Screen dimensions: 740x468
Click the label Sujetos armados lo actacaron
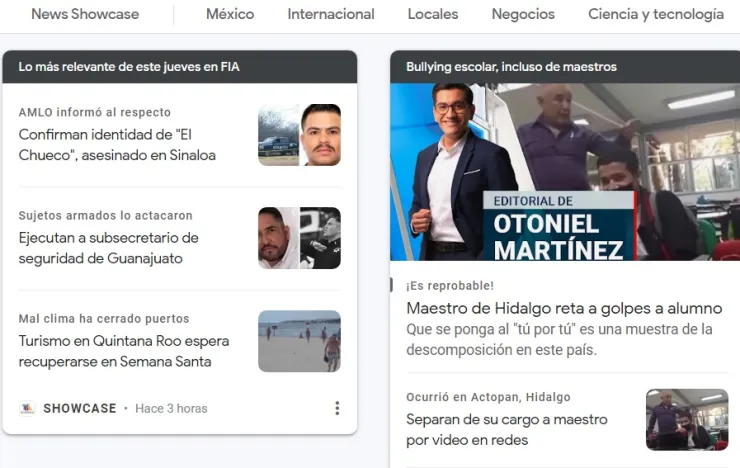(x=106, y=216)
